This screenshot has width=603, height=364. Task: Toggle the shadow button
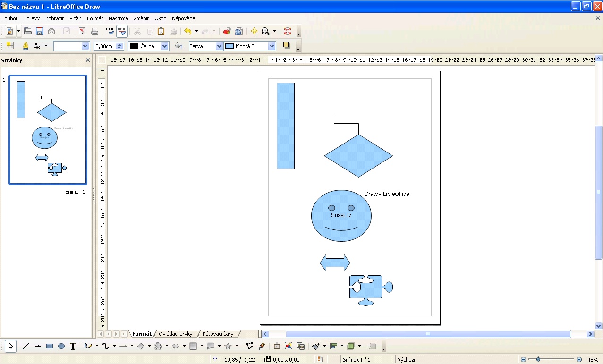[286, 46]
